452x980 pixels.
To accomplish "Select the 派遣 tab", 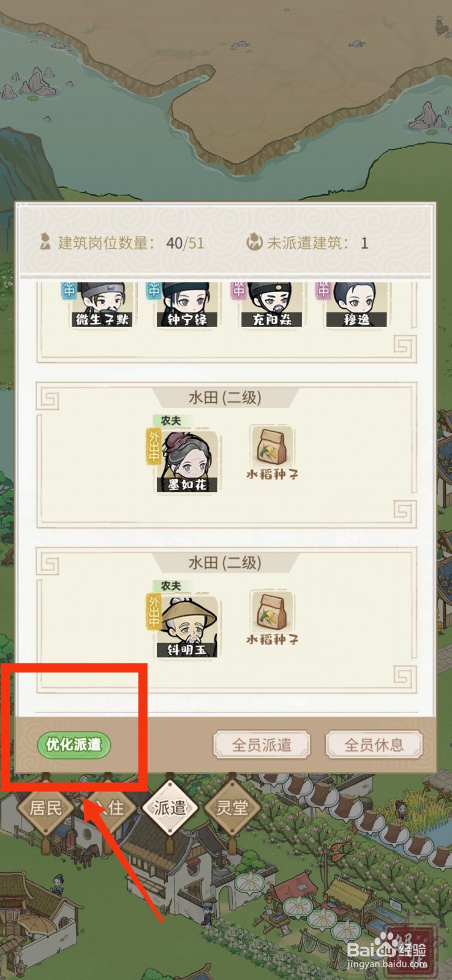I will coord(170,808).
